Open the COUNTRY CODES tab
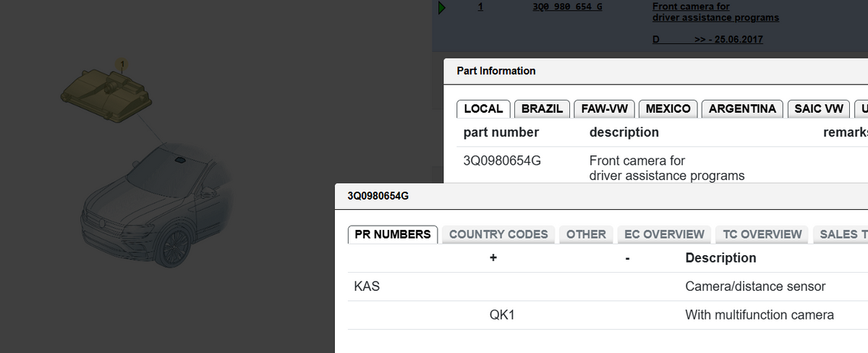868x353 pixels. click(498, 234)
